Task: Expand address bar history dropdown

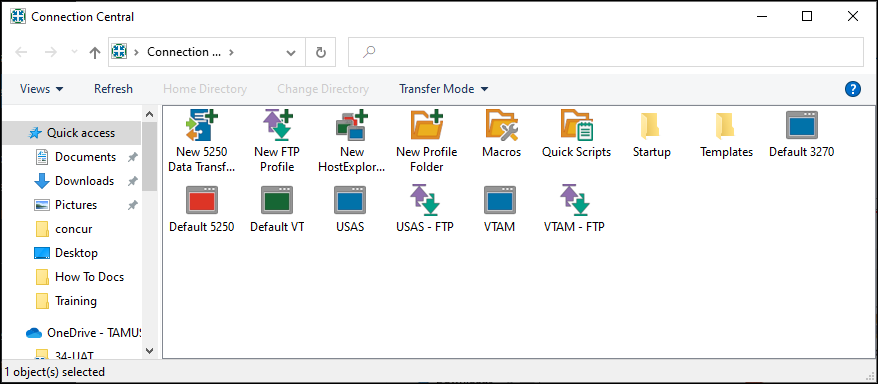Action: (291, 53)
